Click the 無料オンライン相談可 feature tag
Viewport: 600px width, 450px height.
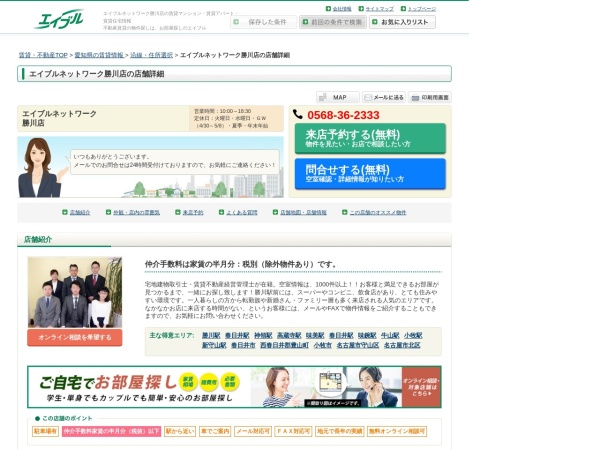397,431
